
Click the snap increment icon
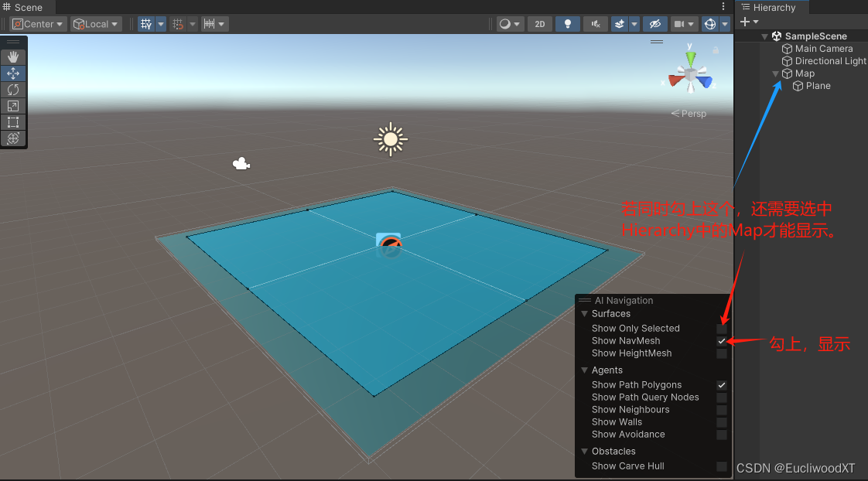tap(209, 24)
